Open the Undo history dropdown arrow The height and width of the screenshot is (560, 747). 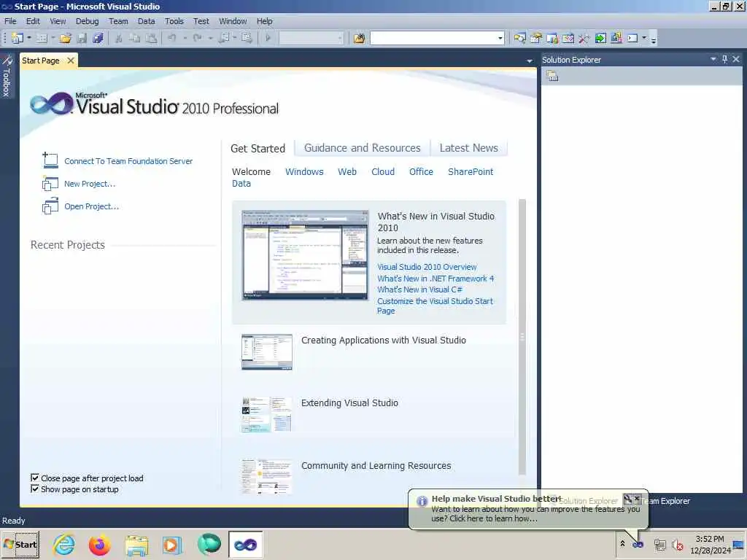pos(185,38)
